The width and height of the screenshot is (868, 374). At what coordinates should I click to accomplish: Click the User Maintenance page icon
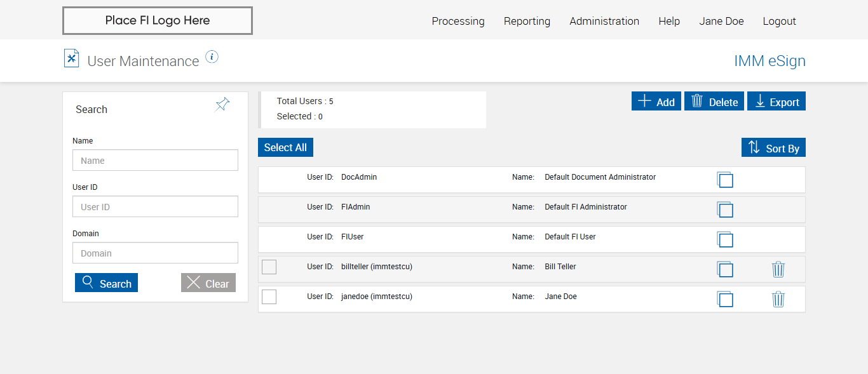(72, 58)
